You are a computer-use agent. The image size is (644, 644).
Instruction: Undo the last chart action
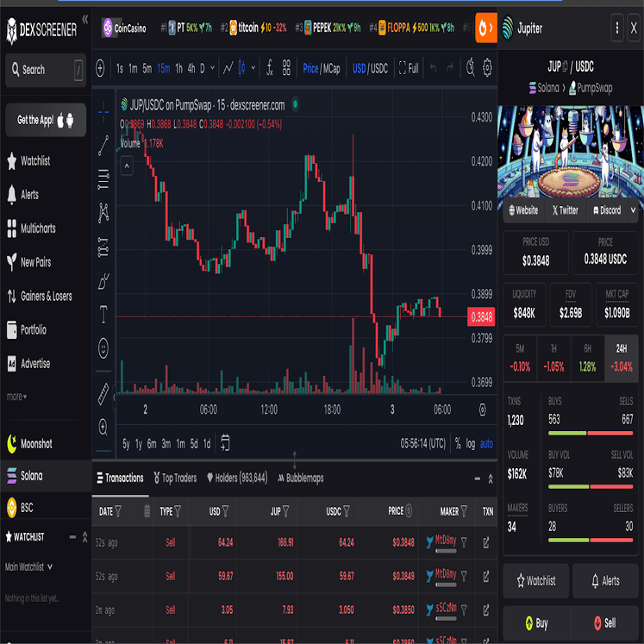434,68
